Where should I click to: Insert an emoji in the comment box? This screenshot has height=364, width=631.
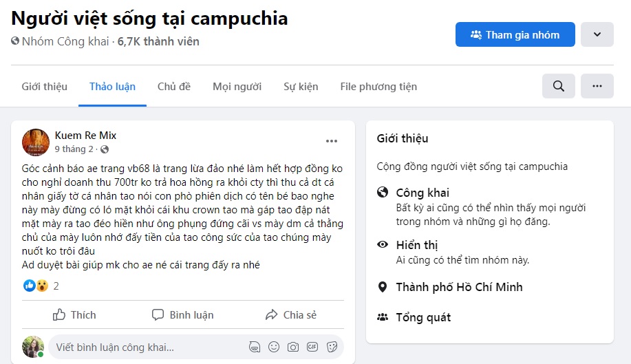click(x=274, y=347)
